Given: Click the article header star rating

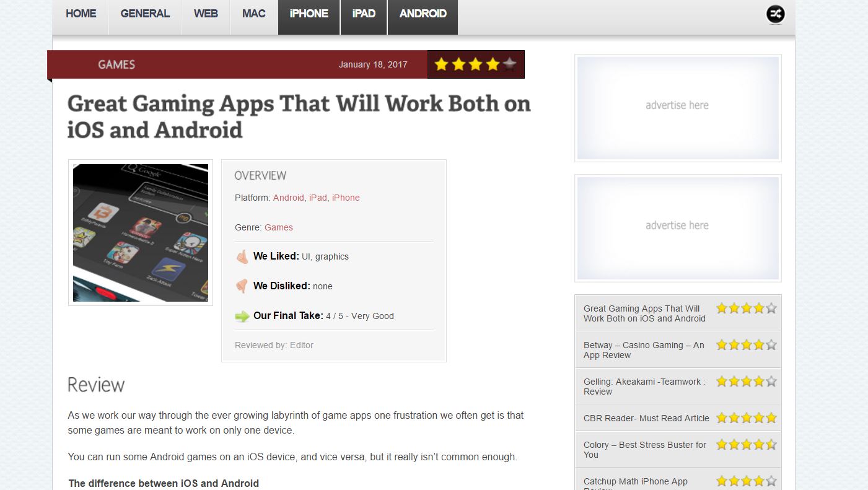Looking at the screenshot, I should coord(475,64).
